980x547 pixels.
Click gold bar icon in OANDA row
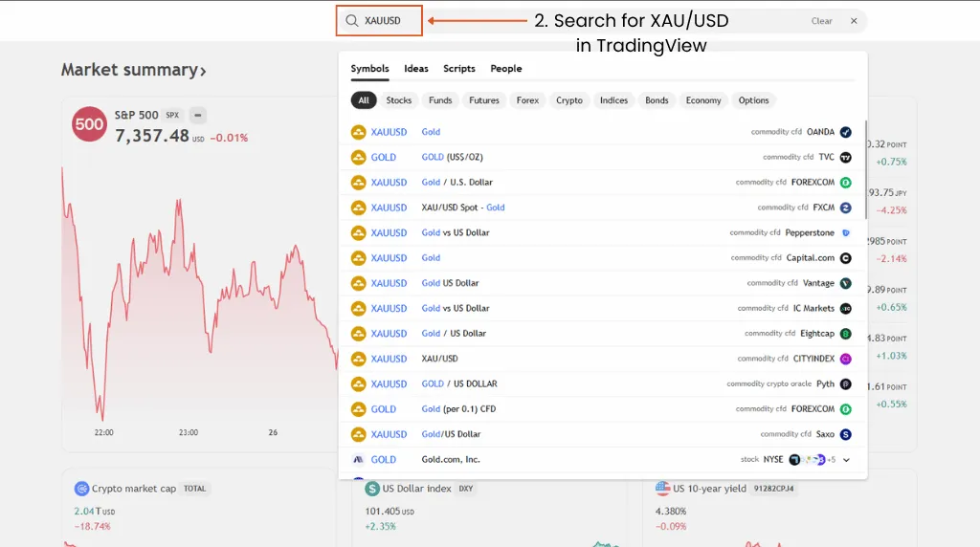tap(358, 132)
